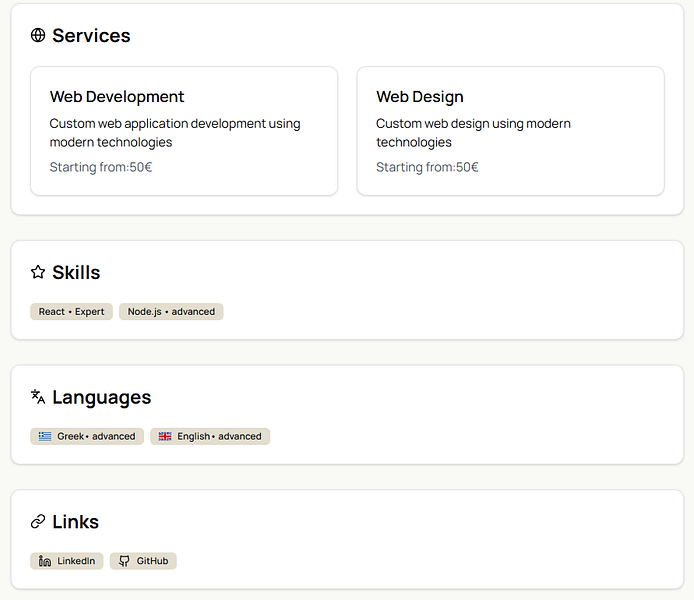Open the GitHub profile link
This screenshot has height=600, width=694.
click(x=143, y=561)
